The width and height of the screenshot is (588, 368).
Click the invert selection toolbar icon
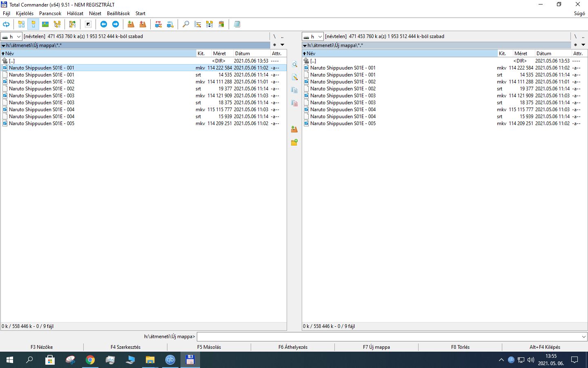(x=88, y=25)
